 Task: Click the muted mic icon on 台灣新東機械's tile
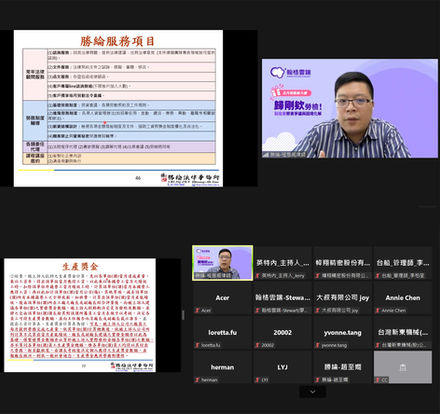coord(378,345)
